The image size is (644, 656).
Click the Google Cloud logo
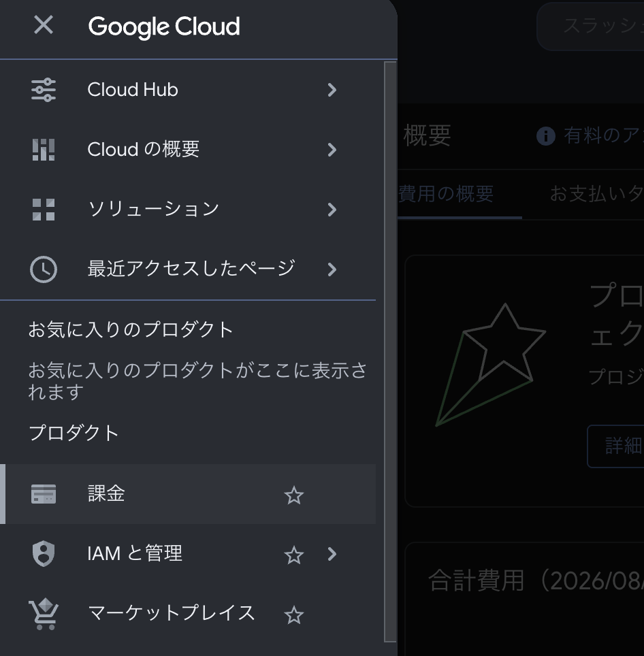(x=164, y=27)
